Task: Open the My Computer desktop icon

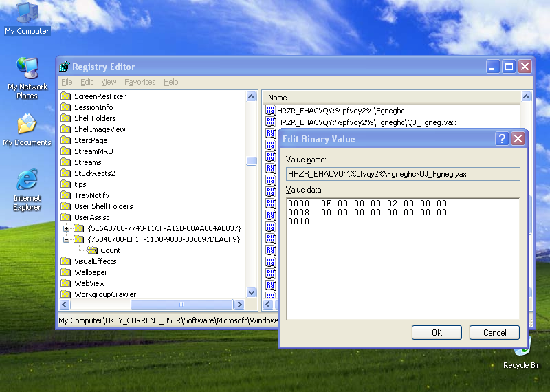Action: (27, 19)
